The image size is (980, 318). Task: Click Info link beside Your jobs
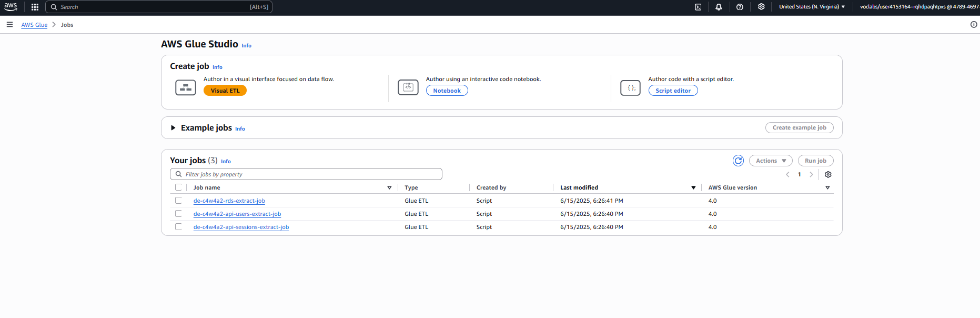click(x=226, y=162)
